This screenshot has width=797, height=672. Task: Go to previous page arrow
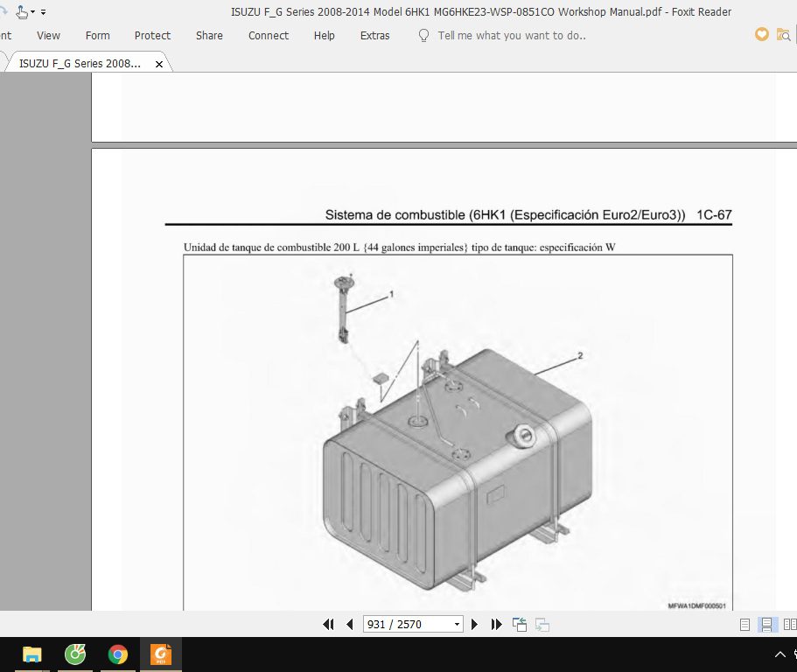(350, 624)
